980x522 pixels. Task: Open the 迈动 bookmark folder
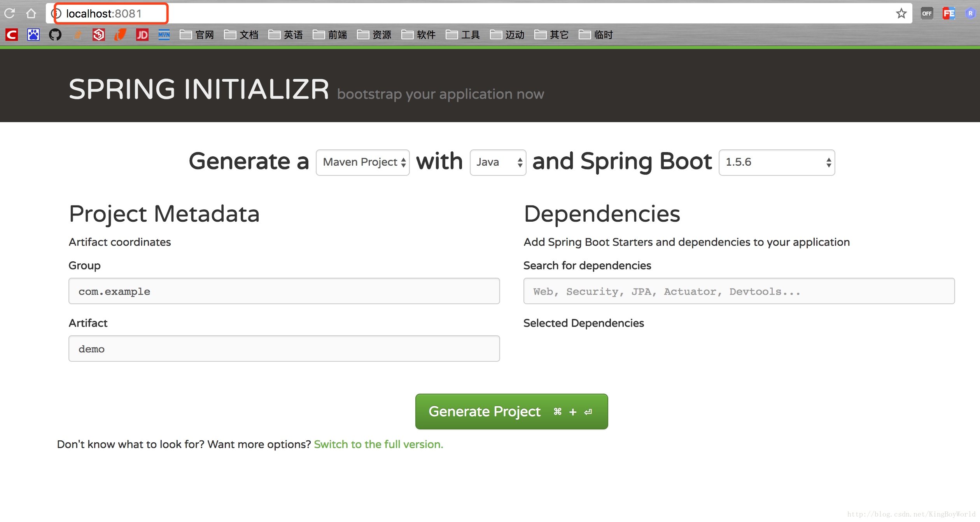507,35
